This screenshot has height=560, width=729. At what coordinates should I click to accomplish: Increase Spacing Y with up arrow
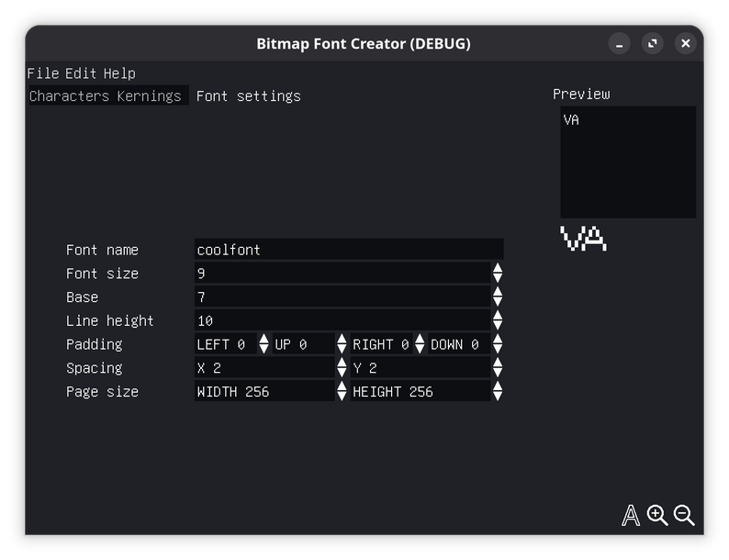(498, 363)
